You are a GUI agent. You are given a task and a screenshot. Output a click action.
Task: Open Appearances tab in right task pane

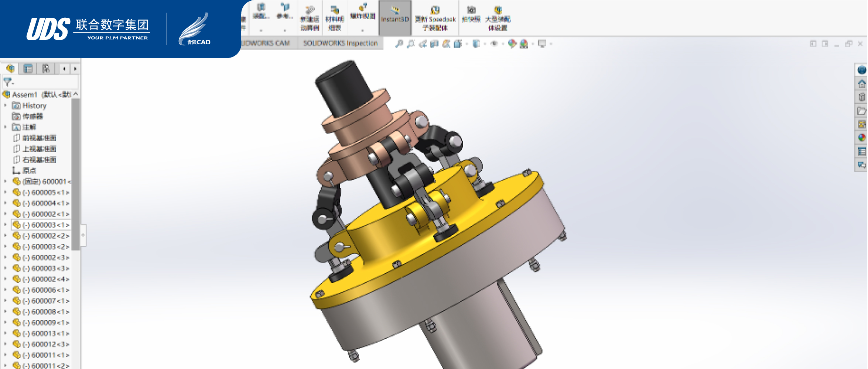click(x=862, y=138)
